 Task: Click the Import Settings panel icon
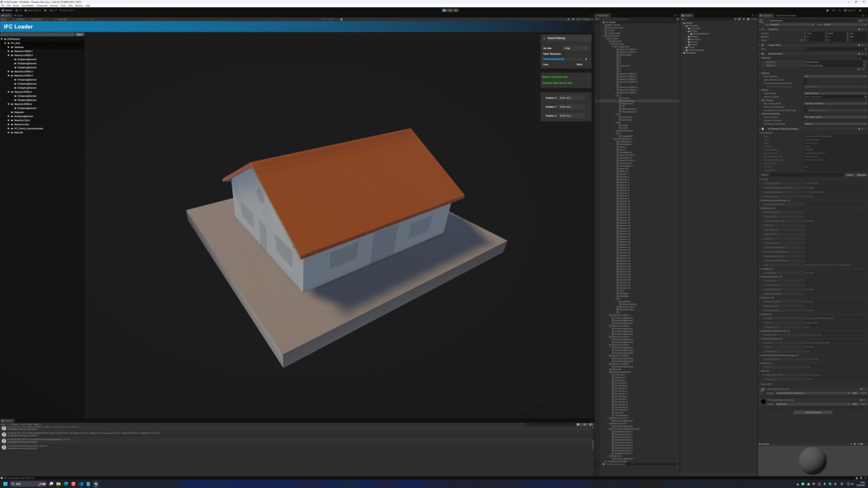coord(544,38)
